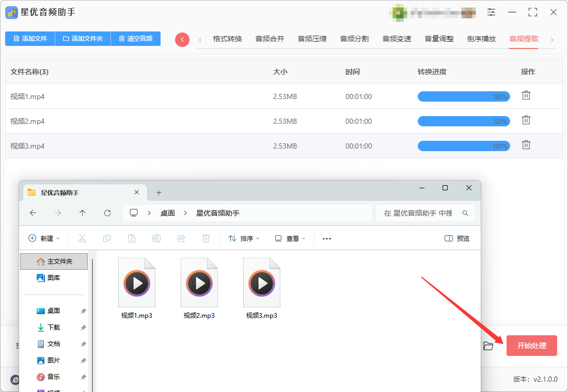Click progress bar of 视频3.mp4
The width and height of the screenshot is (568, 392).
[x=464, y=146]
